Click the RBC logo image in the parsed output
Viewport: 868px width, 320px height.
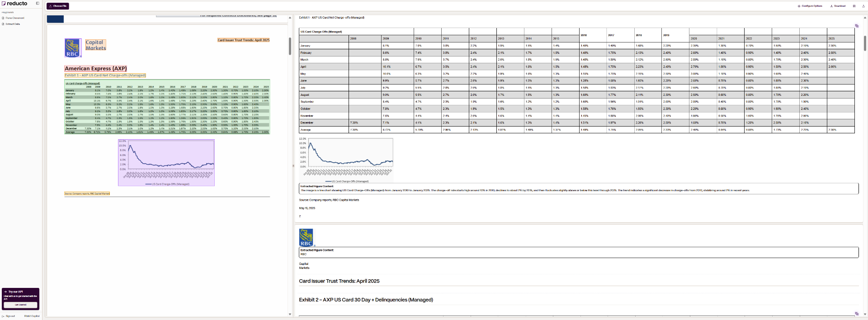(306, 237)
